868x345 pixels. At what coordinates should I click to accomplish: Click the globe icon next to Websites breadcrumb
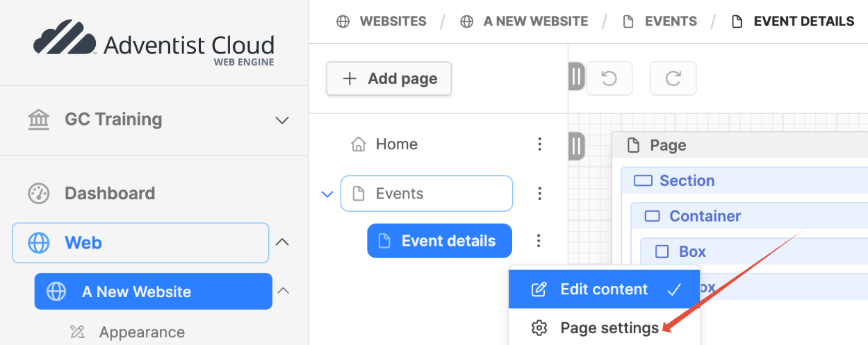tap(343, 22)
